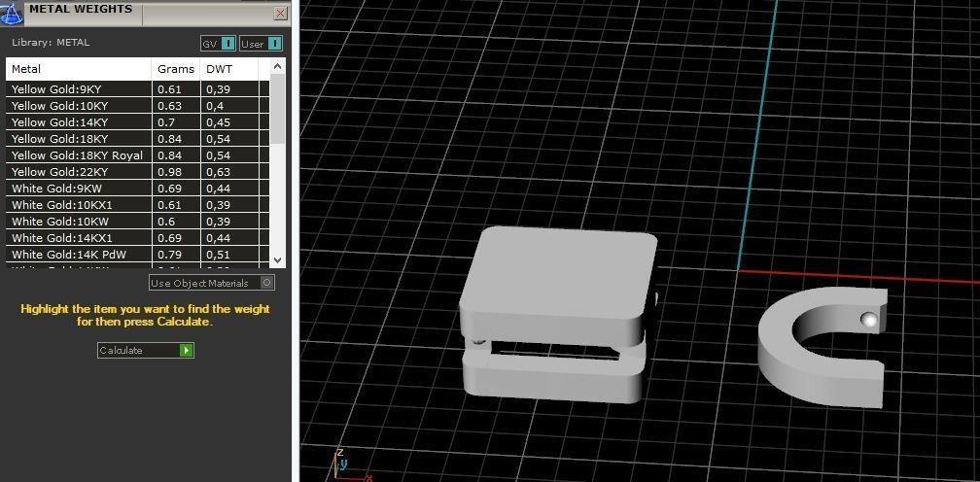Sort by the DWT column header

(x=228, y=69)
